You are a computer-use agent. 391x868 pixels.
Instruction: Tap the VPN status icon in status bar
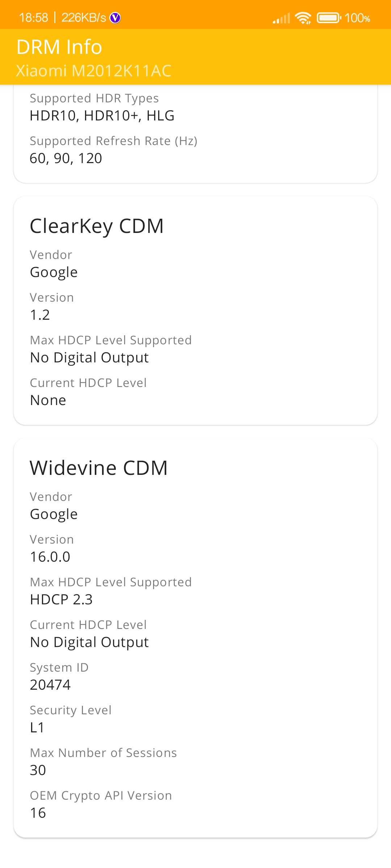point(115,18)
